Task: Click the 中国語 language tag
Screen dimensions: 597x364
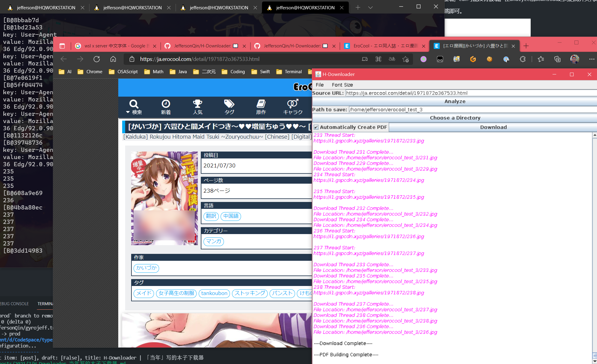Action: [231, 216]
